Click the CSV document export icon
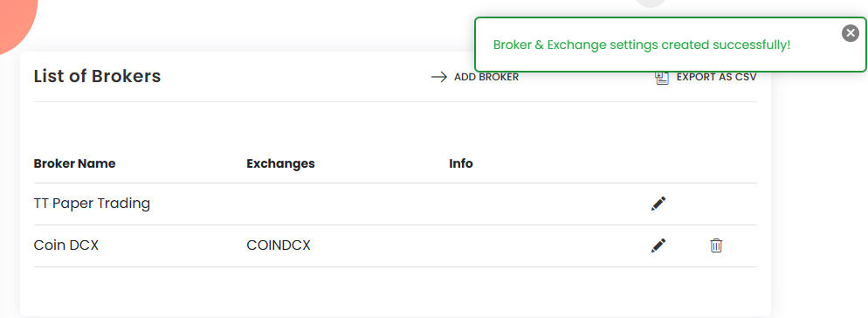 point(662,78)
